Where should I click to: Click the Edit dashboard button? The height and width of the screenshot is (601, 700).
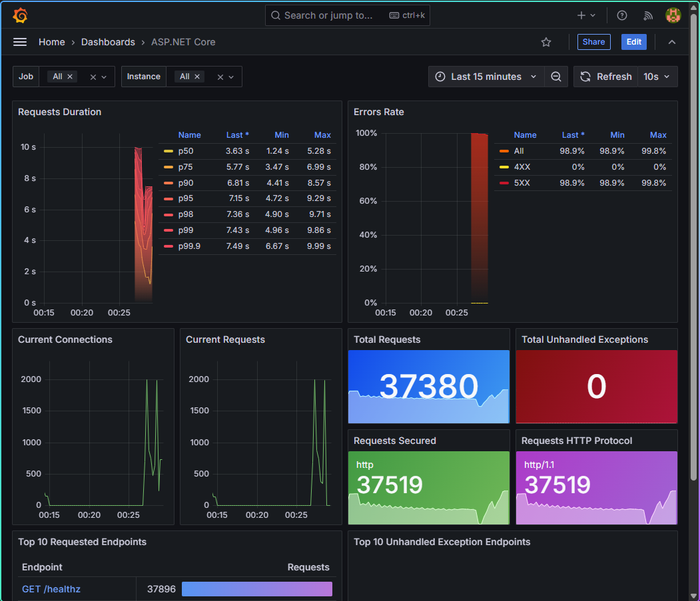pos(634,42)
